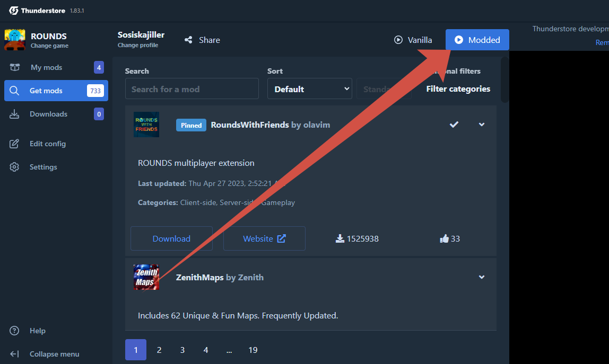Click the My mods box icon
The height and width of the screenshot is (364, 609).
15,67
